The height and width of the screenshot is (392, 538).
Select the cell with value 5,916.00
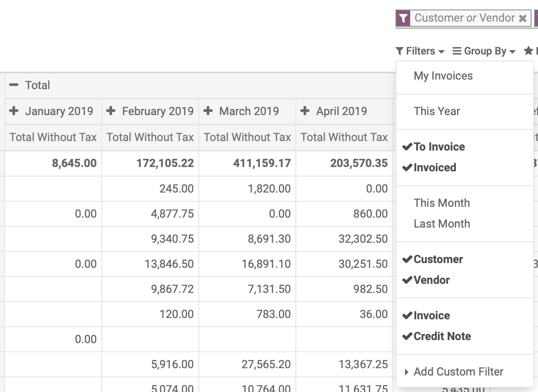(150, 364)
